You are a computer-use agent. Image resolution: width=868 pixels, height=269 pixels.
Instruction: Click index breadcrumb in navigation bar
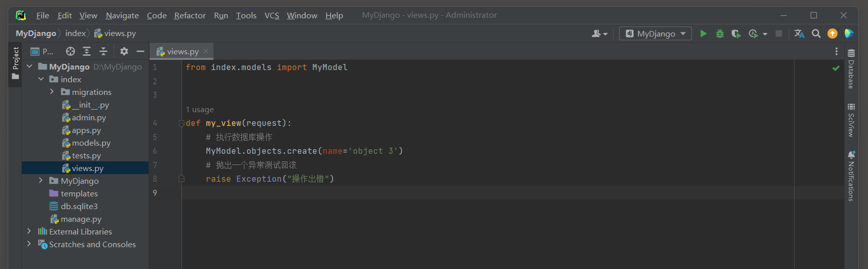click(x=76, y=33)
